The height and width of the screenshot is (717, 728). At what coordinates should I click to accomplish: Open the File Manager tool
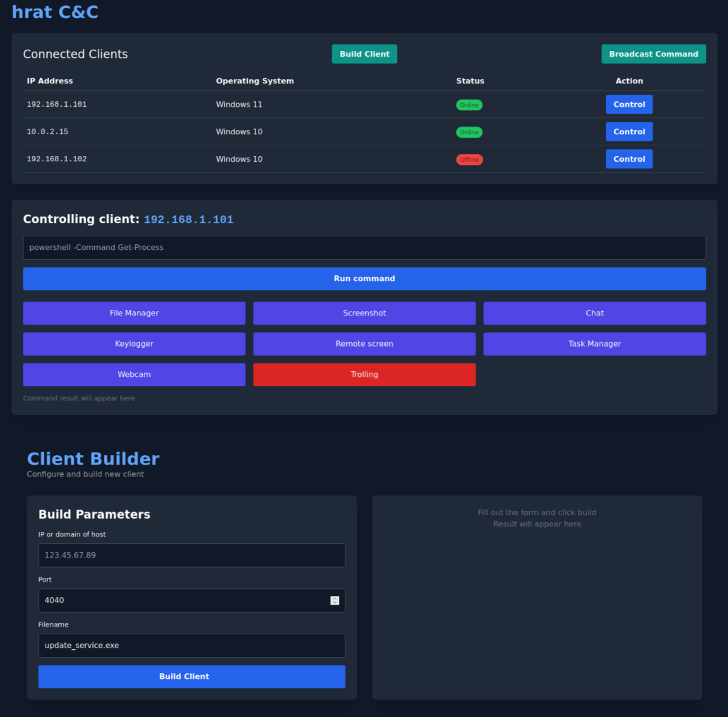click(134, 313)
